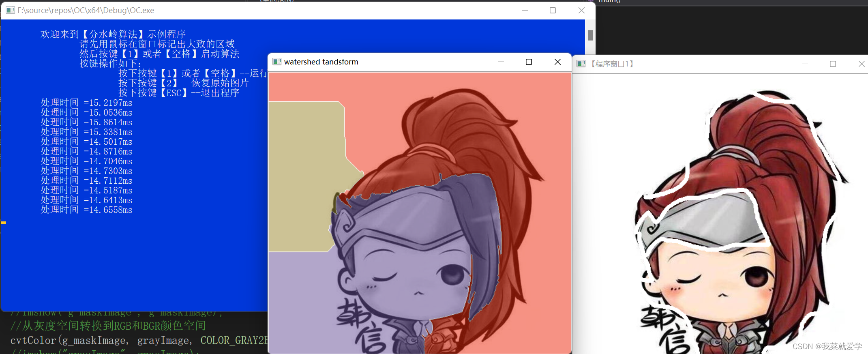Close the OC.exe console window
868x354 pixels.
(581, 10)
